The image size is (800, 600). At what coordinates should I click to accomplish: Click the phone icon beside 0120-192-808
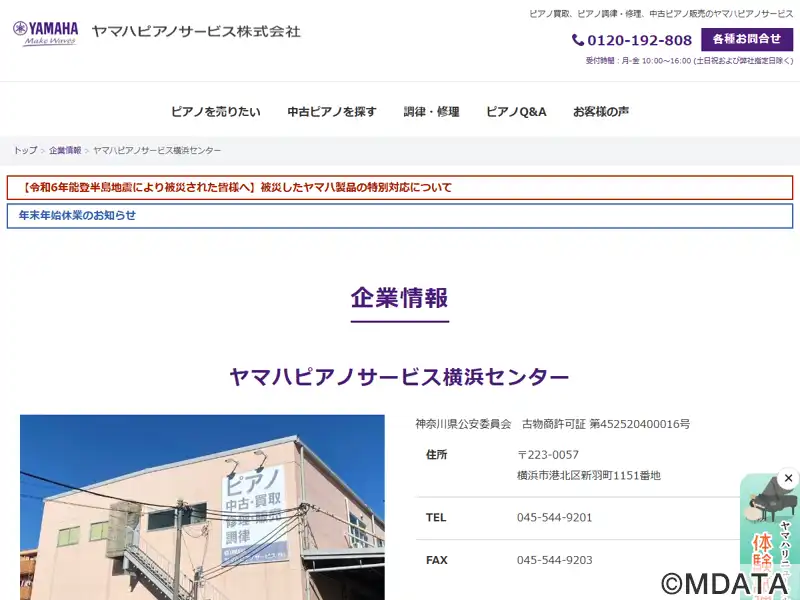[x=578, y=40]
